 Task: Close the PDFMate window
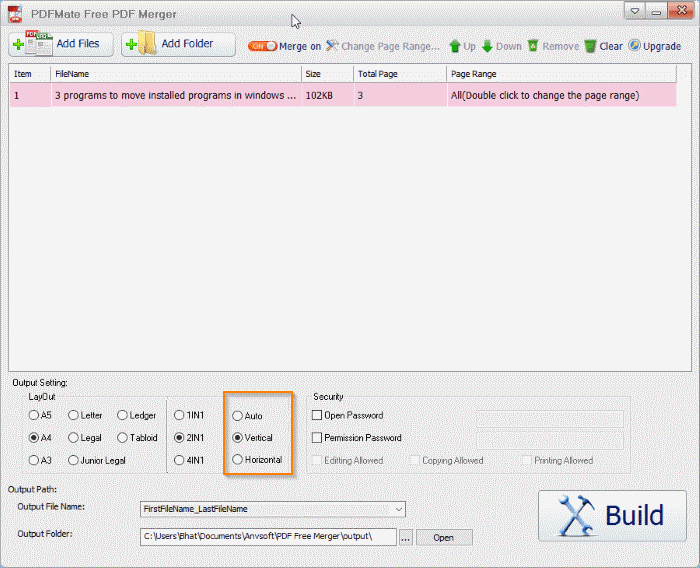point(681,11)
